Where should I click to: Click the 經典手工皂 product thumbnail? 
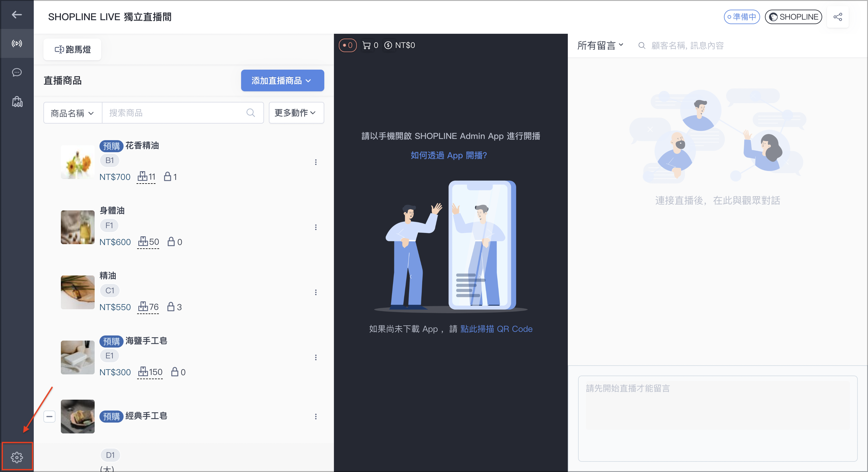pyautogui.click(x=77, y=417)
